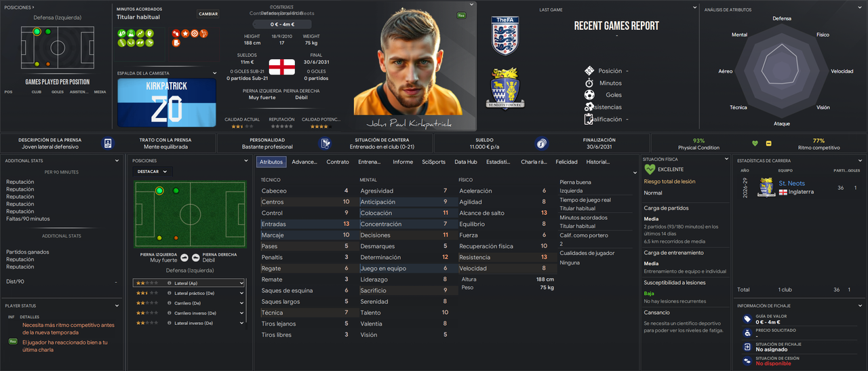The height and width of the screenshot is (371, 868).
Task: Click the youth academy situation icon
Action: point(325,143)
